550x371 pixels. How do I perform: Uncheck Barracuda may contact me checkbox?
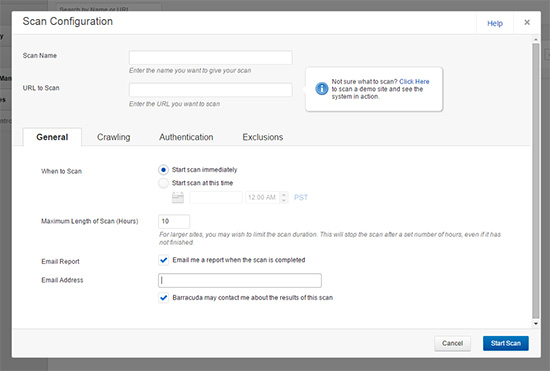click(163, 298)
